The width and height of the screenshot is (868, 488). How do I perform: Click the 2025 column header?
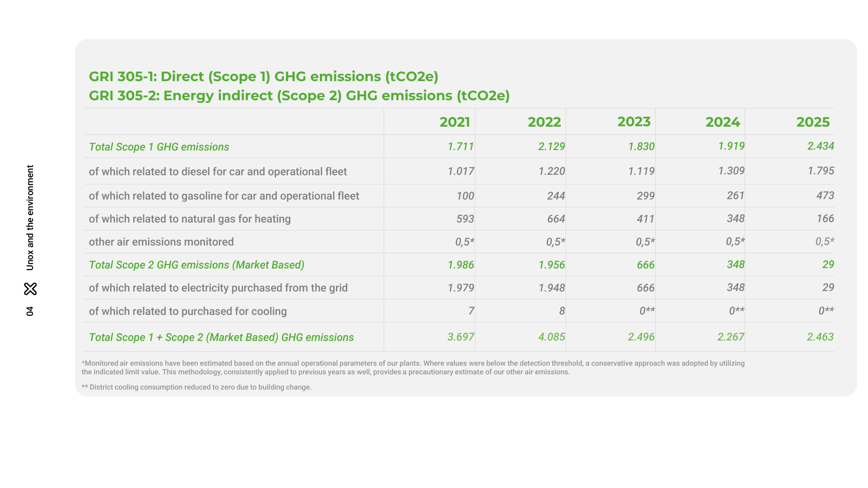[x=813, y=122]
